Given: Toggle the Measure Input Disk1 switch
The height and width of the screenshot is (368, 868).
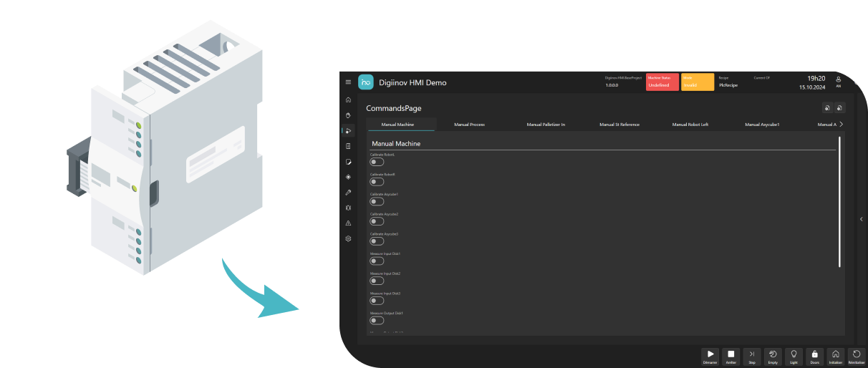Looking at the screenshot, I should coord(377,261).
